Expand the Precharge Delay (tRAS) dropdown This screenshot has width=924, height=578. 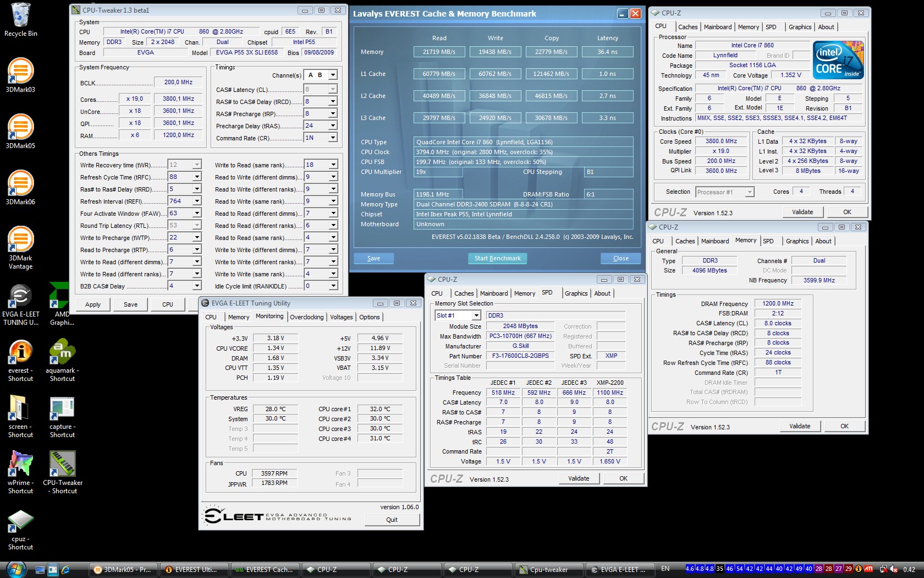(x=333, y=126)
